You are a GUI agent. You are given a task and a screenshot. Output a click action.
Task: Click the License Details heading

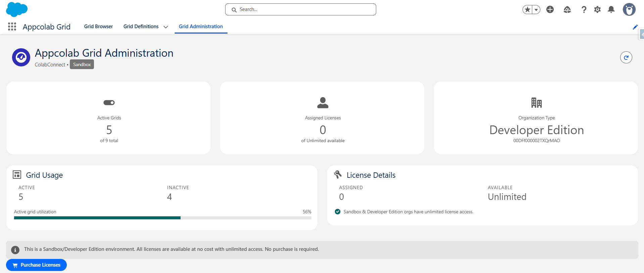(x=371, y=175)
